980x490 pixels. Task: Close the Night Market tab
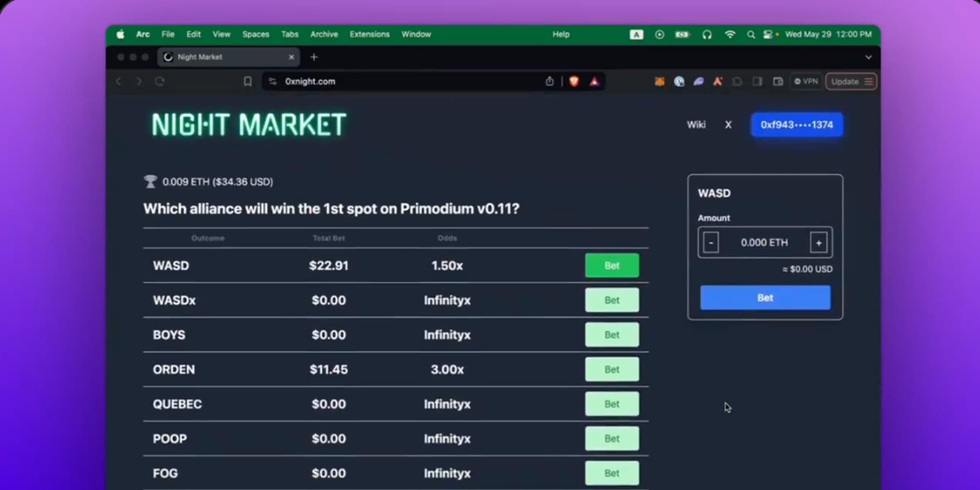click(291, 57)
